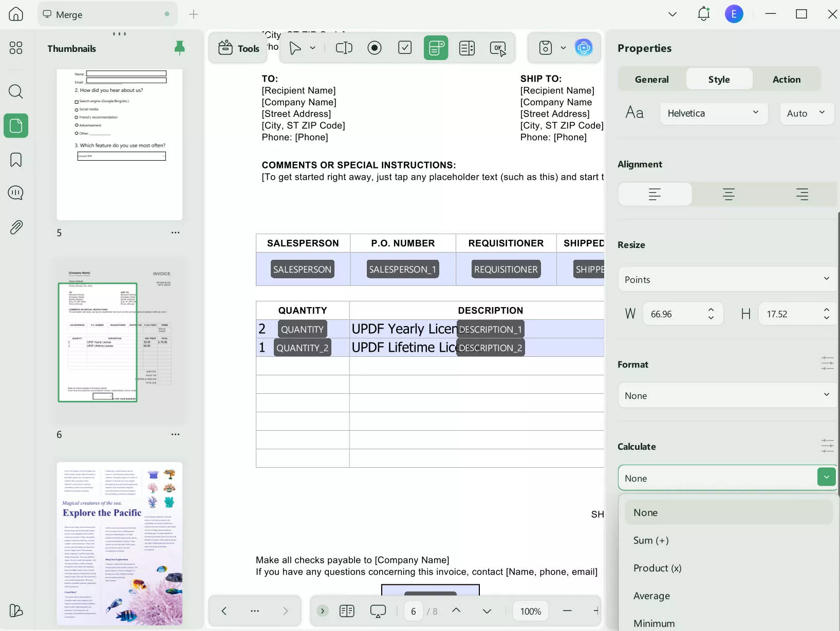
Task: Open the UPDF AI assistant
Action: (x=584, y=48)
